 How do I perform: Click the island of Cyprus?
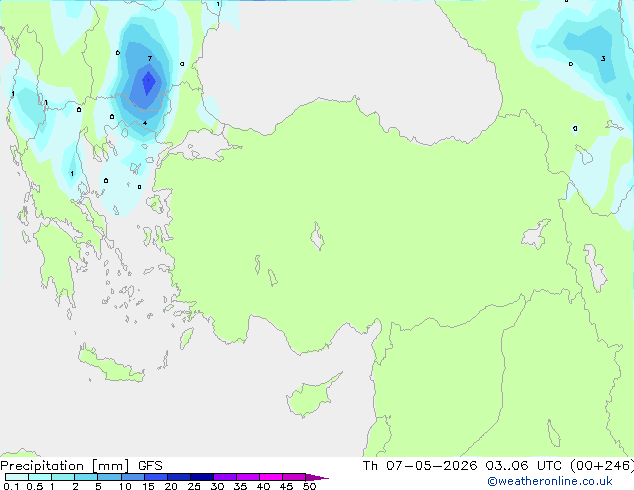point(313,395)
